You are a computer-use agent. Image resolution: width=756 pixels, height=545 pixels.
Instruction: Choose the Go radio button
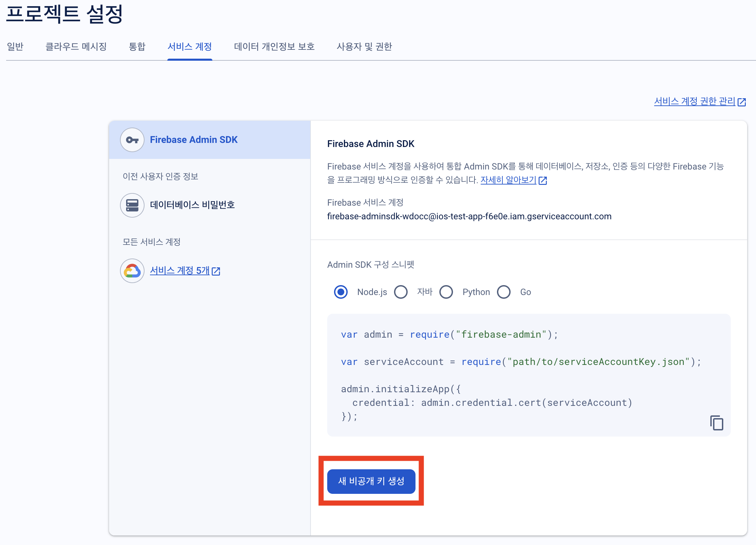click(504, 292)
